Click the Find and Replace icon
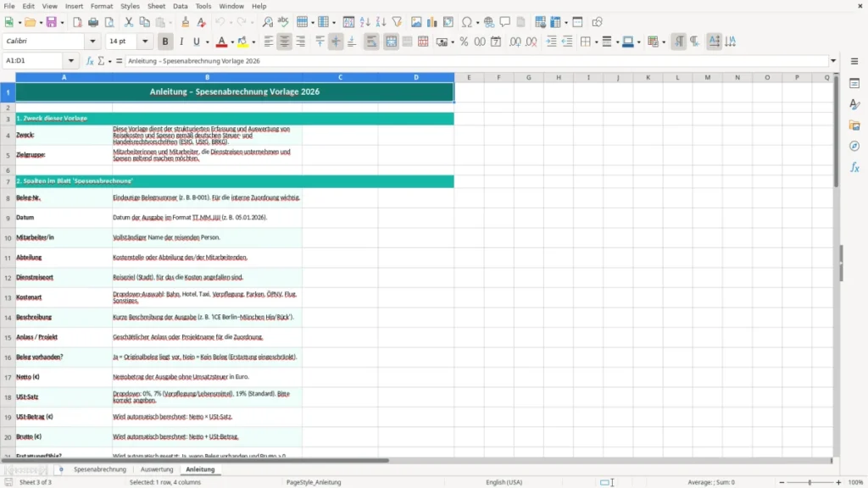 click(267, 22)
